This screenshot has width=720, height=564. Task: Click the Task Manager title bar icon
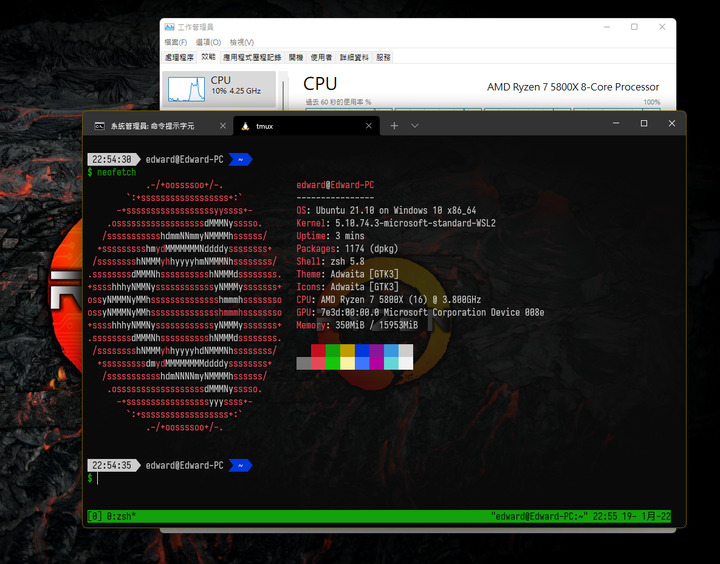169,27
